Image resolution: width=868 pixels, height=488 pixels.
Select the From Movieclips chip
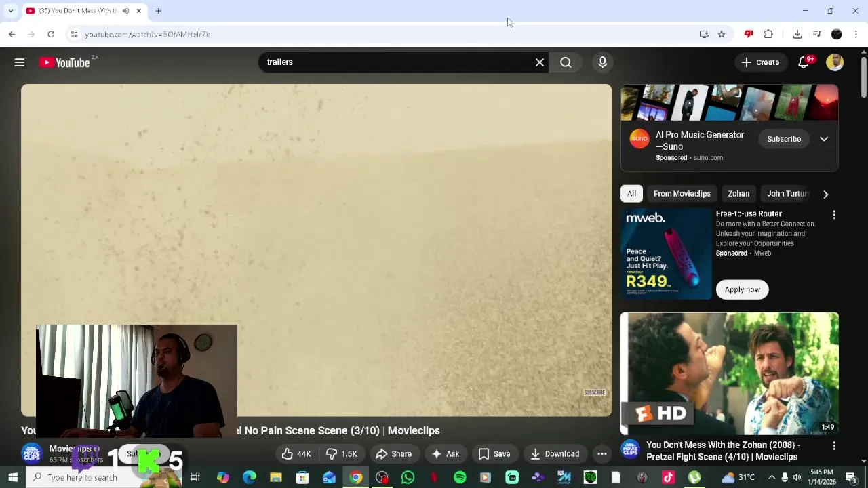(682, 194)
